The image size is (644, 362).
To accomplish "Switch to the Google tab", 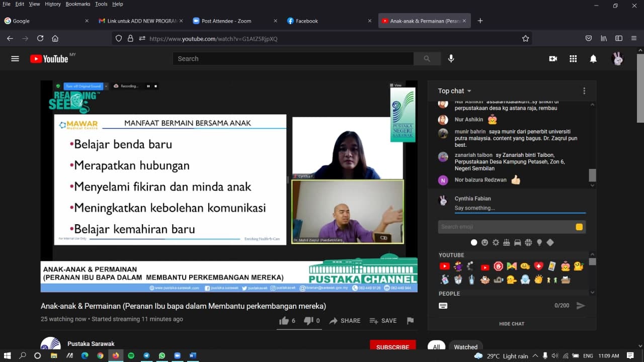I will [47, 21].
